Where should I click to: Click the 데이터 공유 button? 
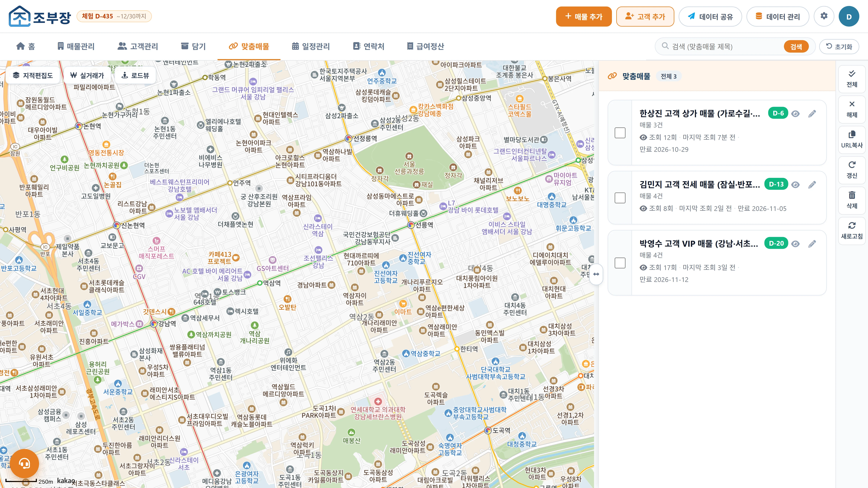(710, 16)
